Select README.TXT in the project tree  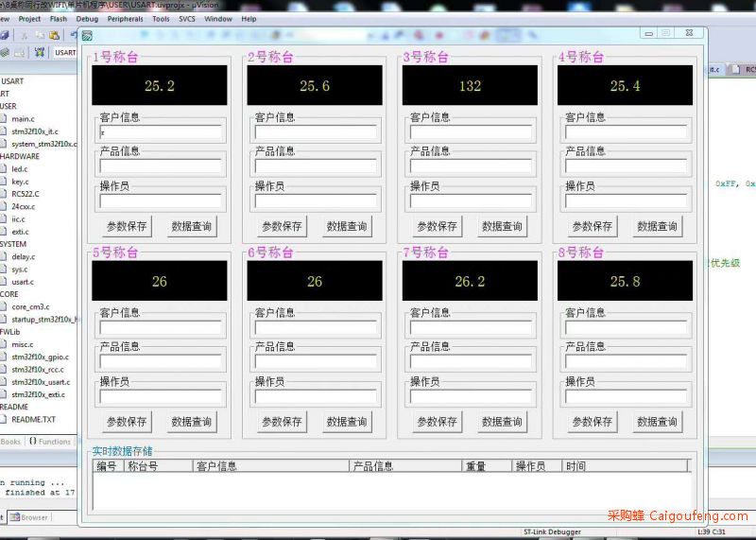(33, 420)
